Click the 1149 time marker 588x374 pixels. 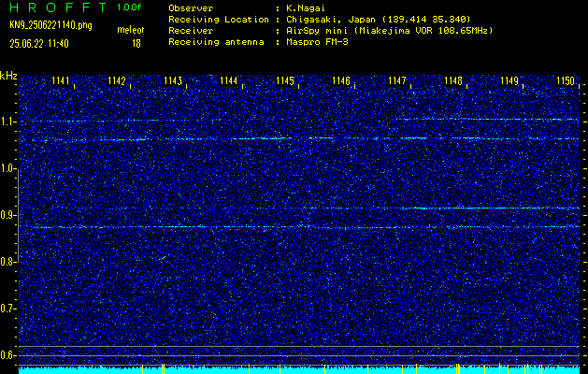(509, 80)
